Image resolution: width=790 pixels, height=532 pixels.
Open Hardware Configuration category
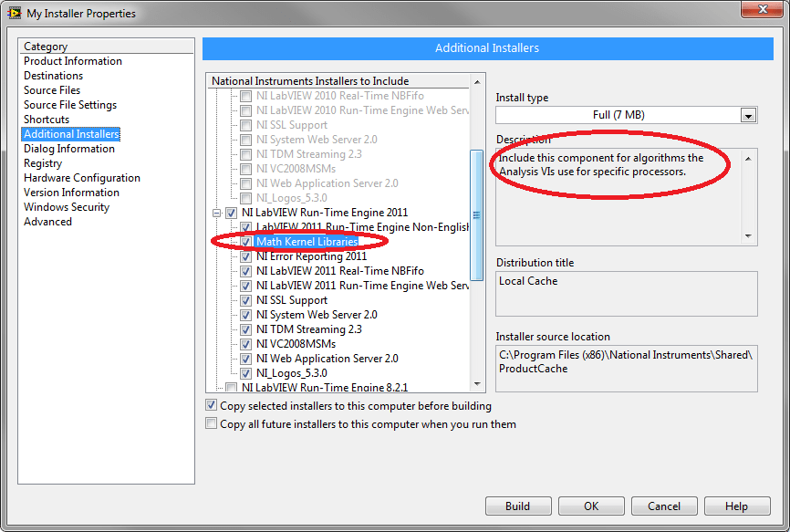[81, 178]
